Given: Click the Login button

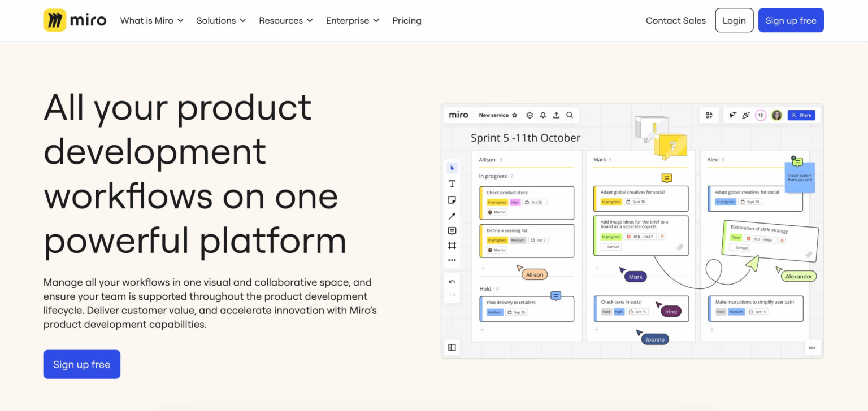Looking at the screenshot, I should point(734,20).
